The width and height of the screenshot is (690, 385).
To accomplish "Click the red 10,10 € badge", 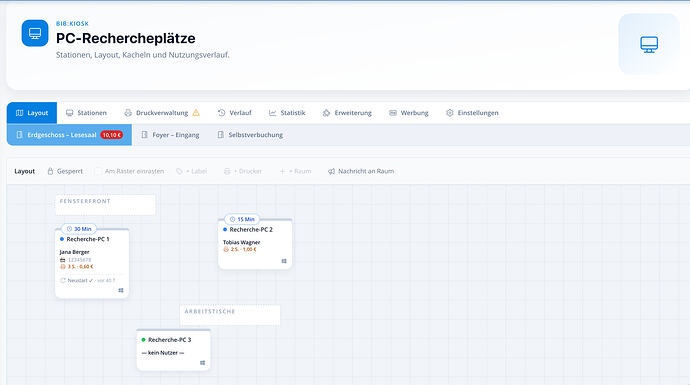I will [112, 135].
